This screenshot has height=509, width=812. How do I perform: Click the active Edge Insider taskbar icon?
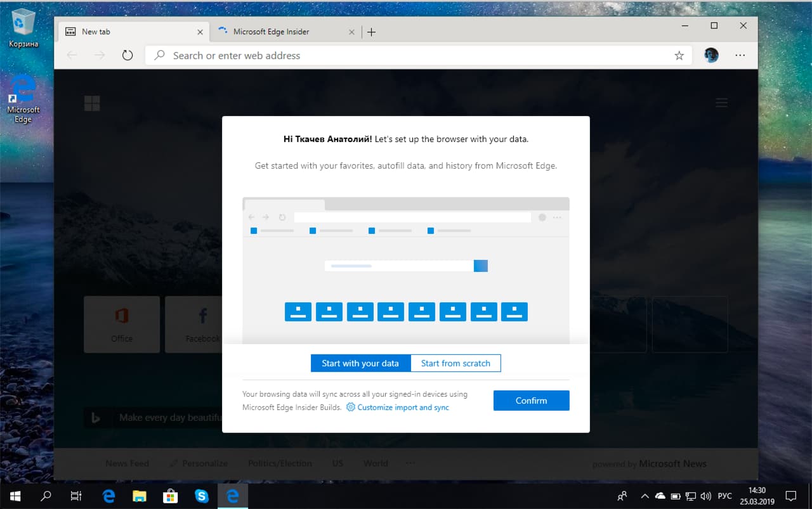(x=233, y=496)
